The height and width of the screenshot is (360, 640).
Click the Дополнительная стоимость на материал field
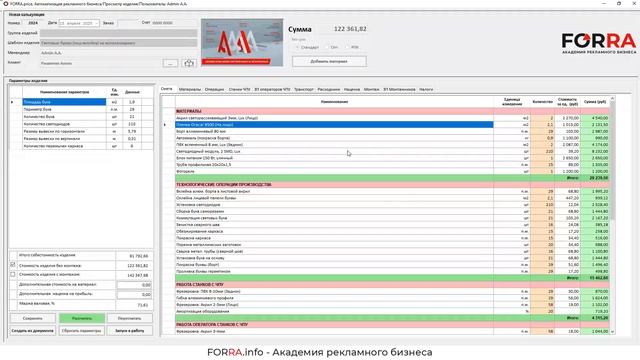[x=134, y=284]
